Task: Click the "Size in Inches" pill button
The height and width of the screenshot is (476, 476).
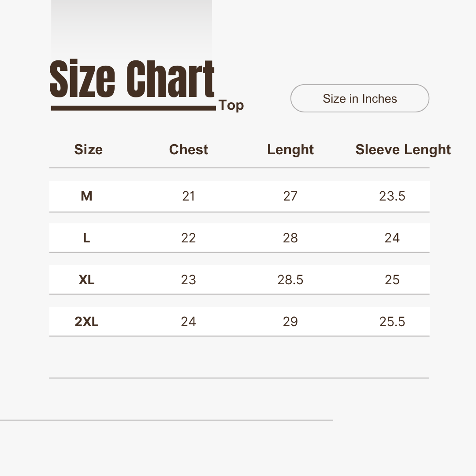Action: (x=360, y=98)
